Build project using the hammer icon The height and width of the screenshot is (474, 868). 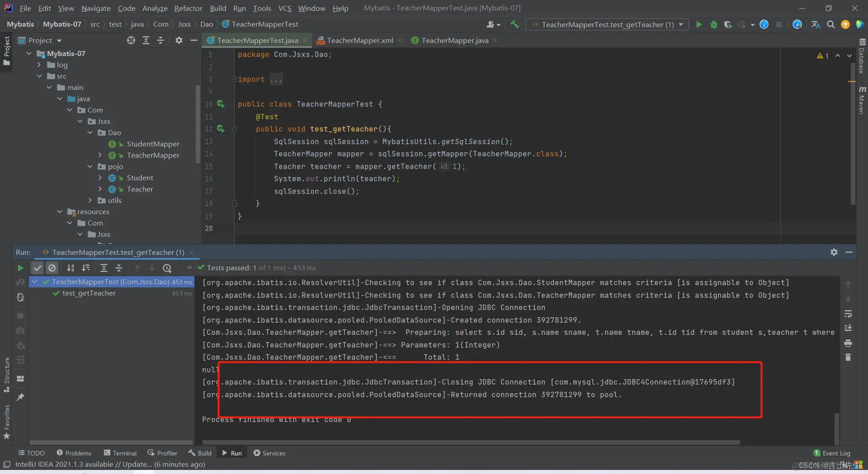(x=514, y=24)
